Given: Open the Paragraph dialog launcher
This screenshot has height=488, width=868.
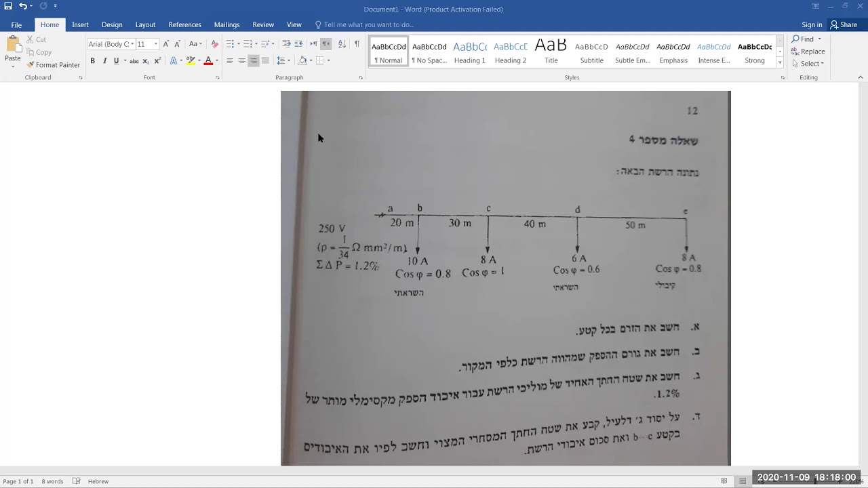Looking at the screenshot, I should [x=361, y=78].
